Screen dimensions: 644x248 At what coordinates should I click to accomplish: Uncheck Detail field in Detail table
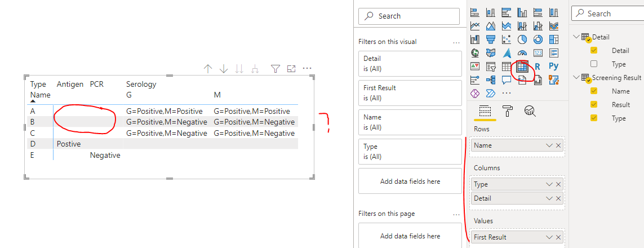pyautogui.click(x=593, y=50)
